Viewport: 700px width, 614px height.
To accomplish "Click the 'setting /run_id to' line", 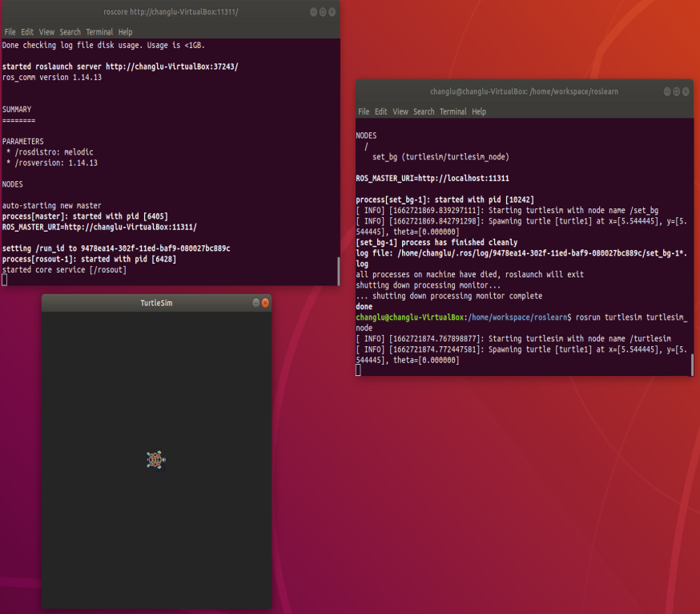I will point(116,248).
